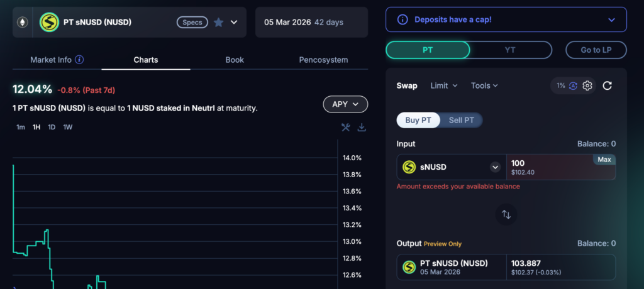Refresh the swap quote
This screenshot has width=644, height=289.
click(x=607, y=85)
